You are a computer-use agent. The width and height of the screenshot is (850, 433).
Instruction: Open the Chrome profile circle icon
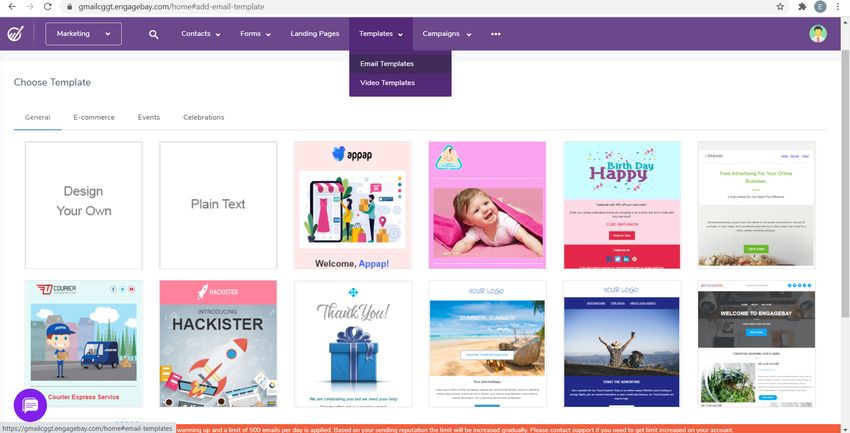point(820,7)
